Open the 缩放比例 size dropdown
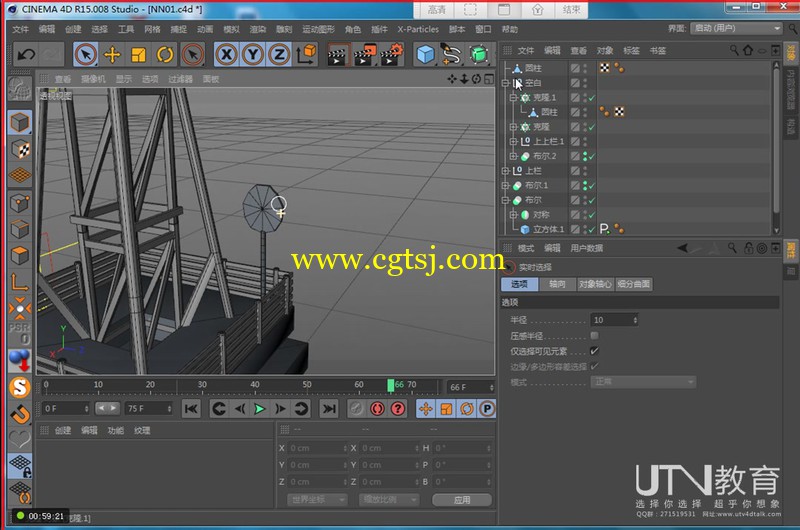Image resolution: width=800 pixels, height=530 pixels. coord(389,500)
